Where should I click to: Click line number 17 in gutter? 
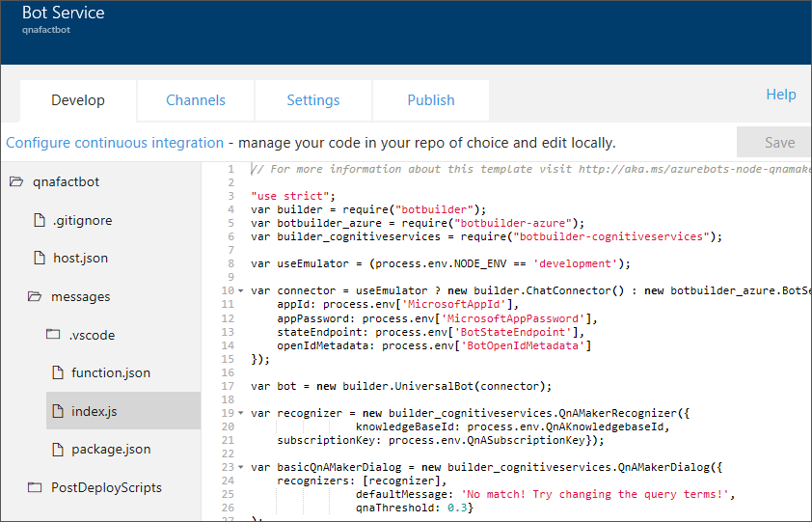[x=228, y=386]
